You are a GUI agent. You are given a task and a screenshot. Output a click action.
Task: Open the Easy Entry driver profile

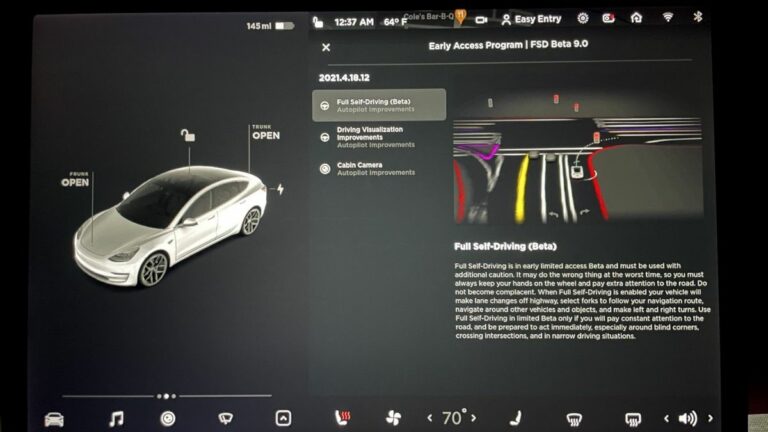click(x=531, y=19)
